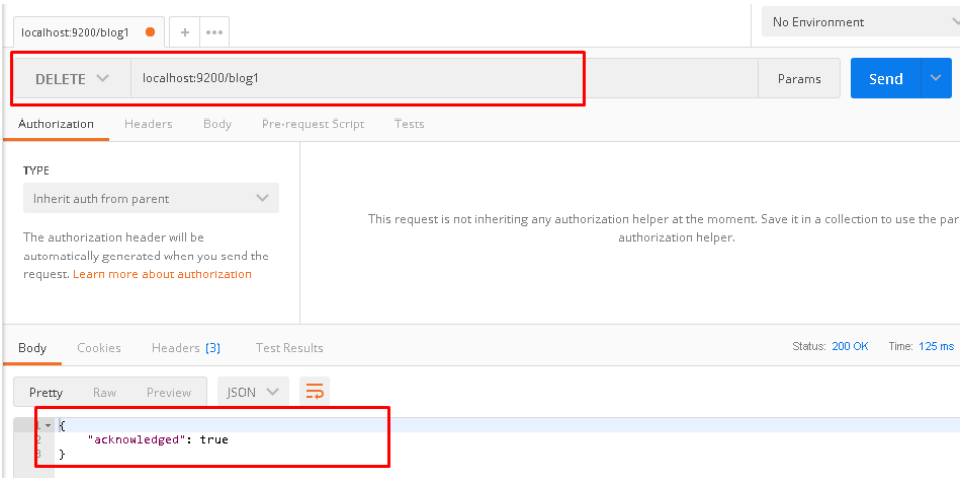This screenshot has height=483, width=974.
Task: Switch to the Authorization tab
Action: coord(56,124)
